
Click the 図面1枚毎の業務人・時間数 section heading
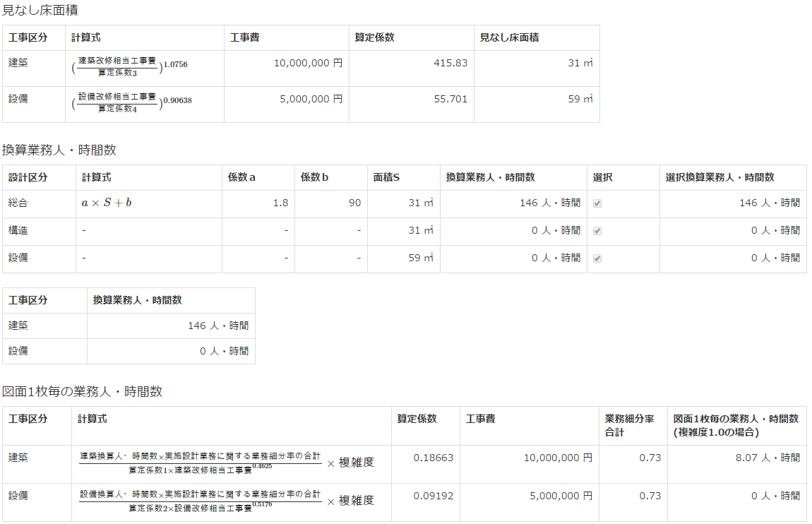(x=82, y=391)
